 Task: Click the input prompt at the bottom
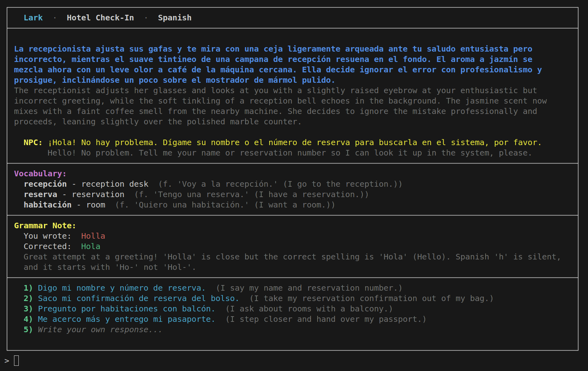point(16,360)
